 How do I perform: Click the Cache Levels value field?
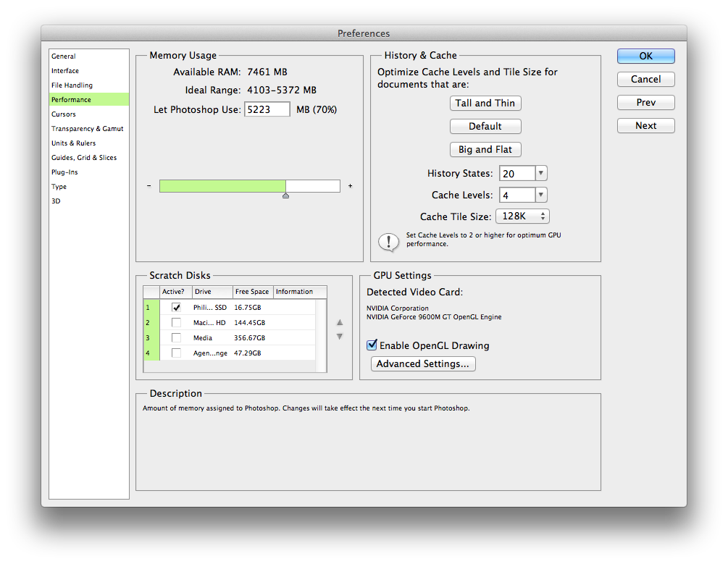pos(517,195)
